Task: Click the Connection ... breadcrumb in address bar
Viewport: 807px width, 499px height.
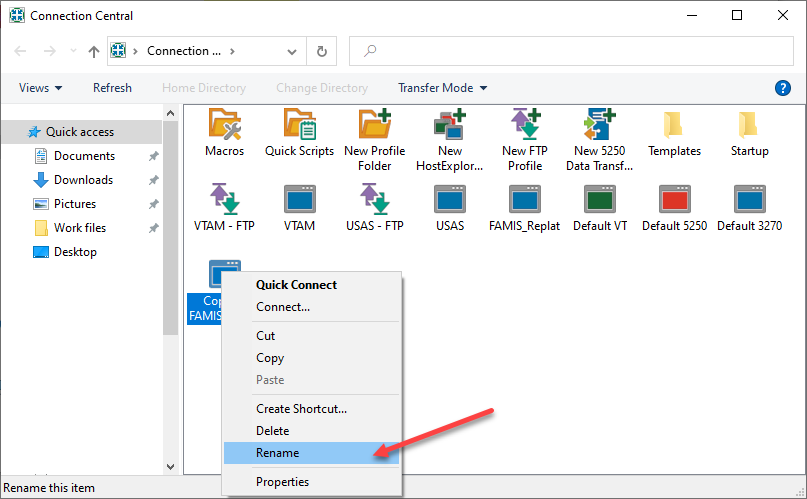Action: [x=184, y=51]
